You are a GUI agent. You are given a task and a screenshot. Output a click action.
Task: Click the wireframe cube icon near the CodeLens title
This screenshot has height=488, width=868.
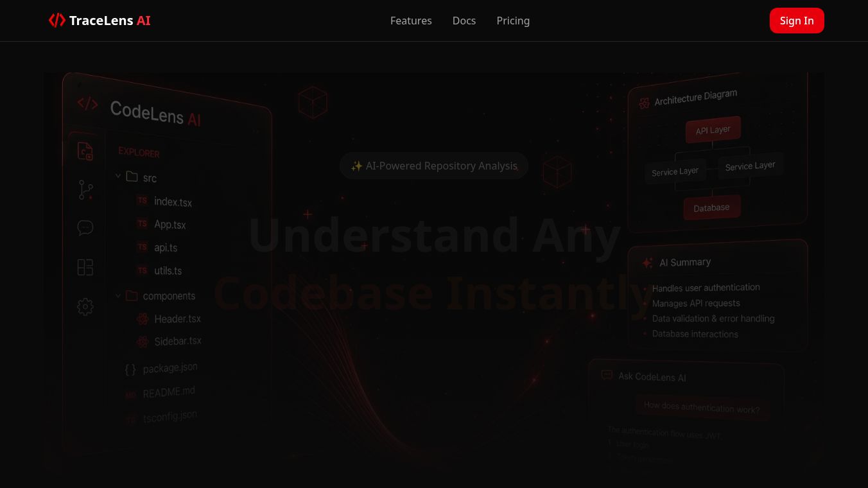tap(313, 103)
